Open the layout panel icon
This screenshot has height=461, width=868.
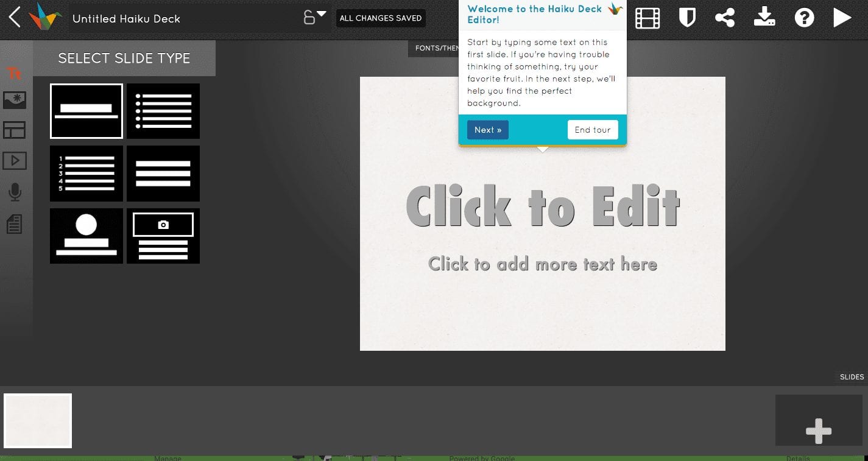[x=14, y=130]
